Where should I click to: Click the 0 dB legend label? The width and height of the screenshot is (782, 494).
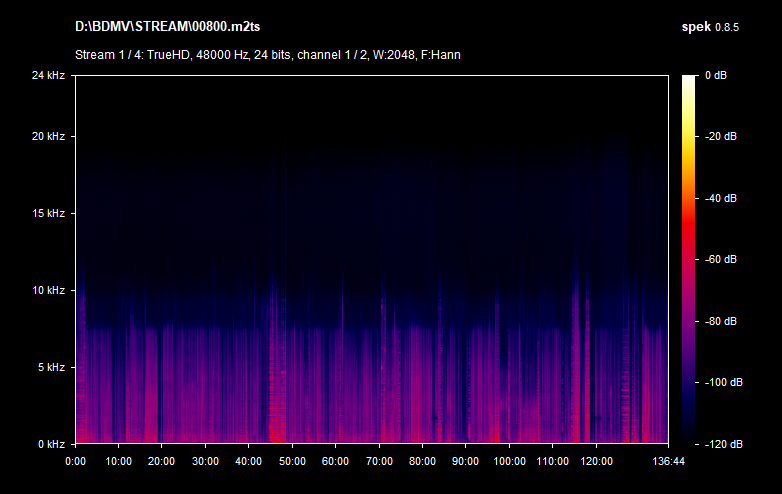tap(715, 75)
